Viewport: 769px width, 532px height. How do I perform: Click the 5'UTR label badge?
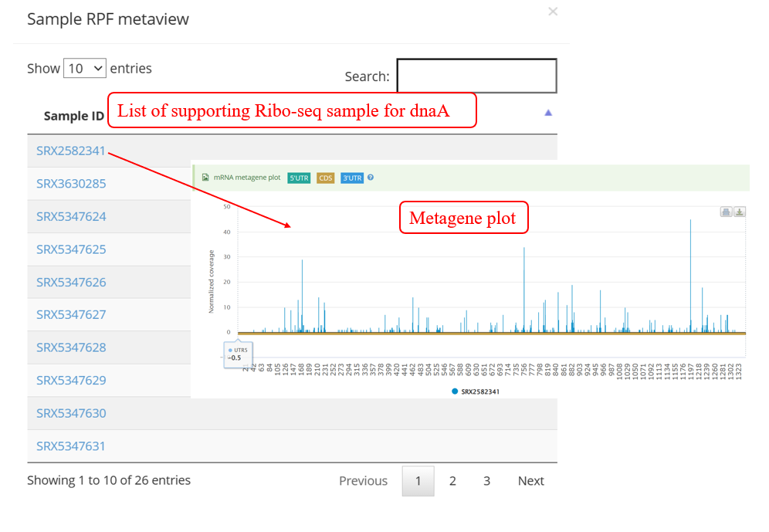(x=298, y=178)
